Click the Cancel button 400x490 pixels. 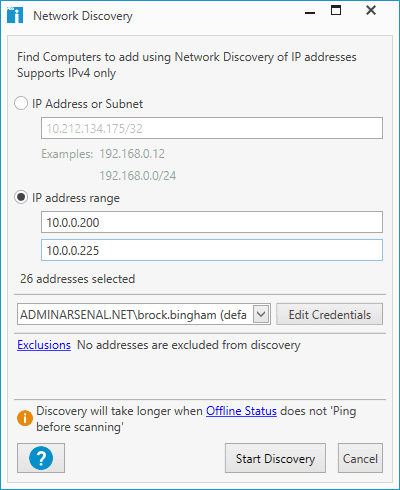point(360,458)
